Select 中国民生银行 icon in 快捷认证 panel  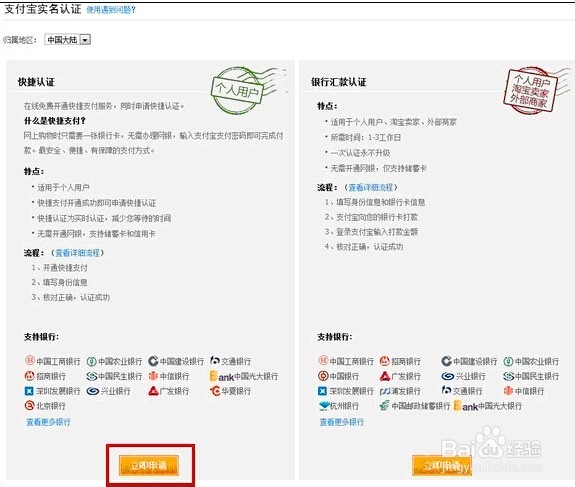(x=92, y=376)
